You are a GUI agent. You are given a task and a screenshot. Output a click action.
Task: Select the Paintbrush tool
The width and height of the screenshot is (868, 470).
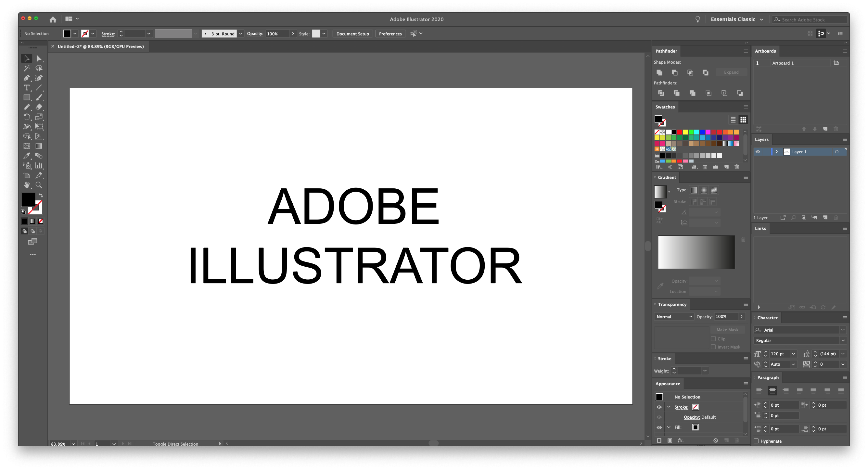pyautogui.click(x=39, y=98)
